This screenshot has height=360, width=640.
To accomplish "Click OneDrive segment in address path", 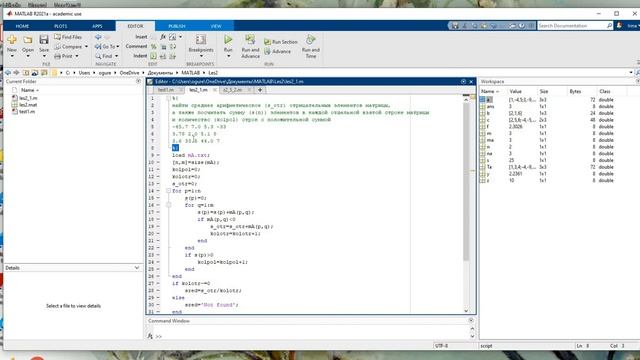I will 129,73.
